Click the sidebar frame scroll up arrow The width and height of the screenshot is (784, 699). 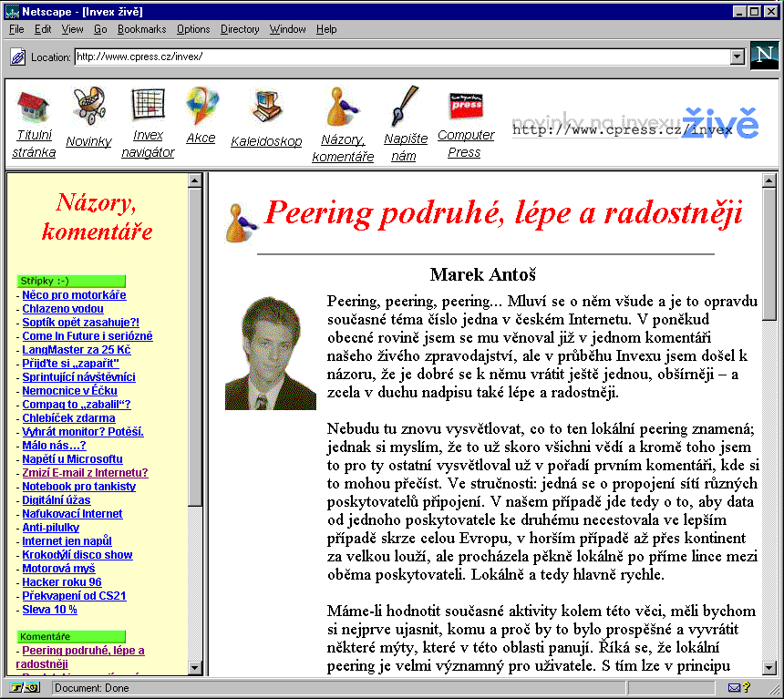[x=195, y=180]
